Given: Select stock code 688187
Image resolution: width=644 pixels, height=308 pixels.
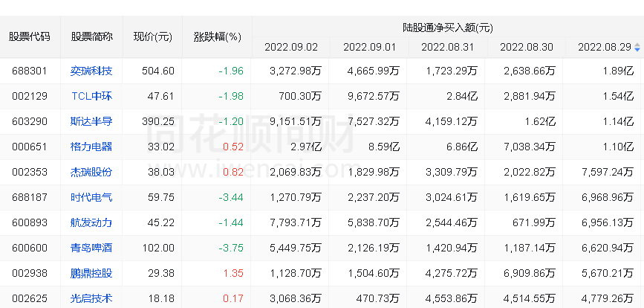Looking at the screenshot, I should coord(29,197).
